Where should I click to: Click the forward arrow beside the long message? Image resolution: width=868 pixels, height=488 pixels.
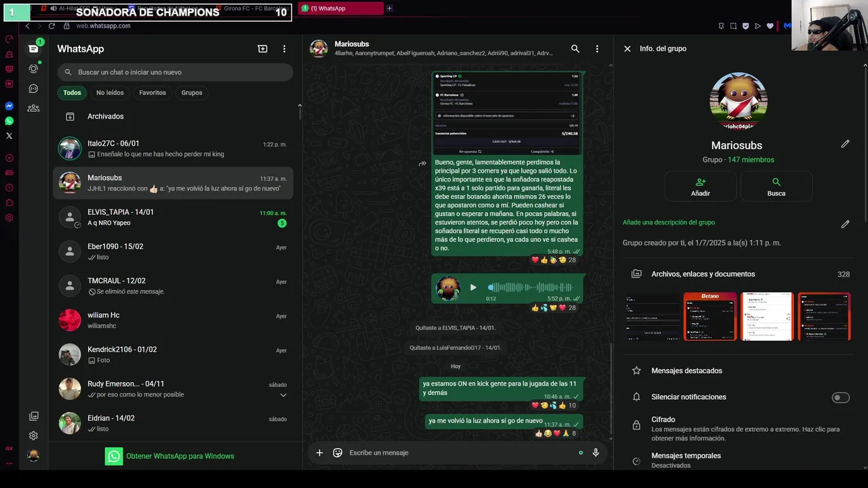tap(422, 164)
